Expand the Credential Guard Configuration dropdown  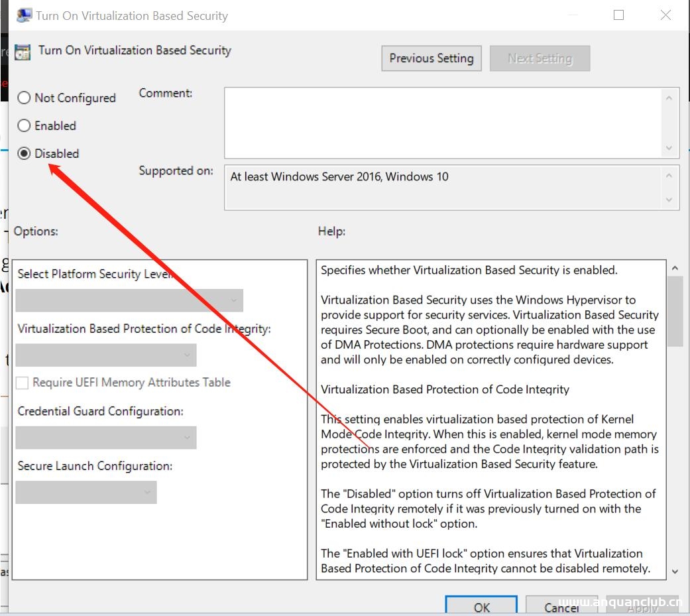[x=106, y=438]
